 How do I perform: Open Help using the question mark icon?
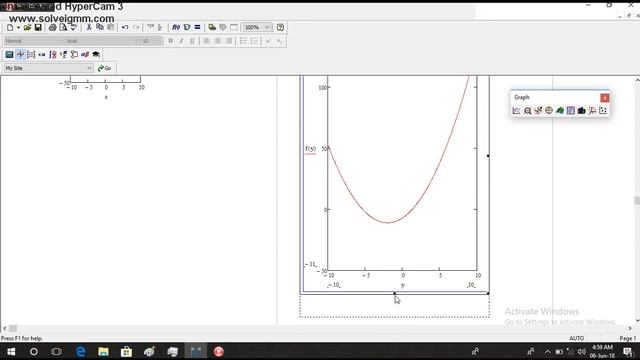[280, 27]
